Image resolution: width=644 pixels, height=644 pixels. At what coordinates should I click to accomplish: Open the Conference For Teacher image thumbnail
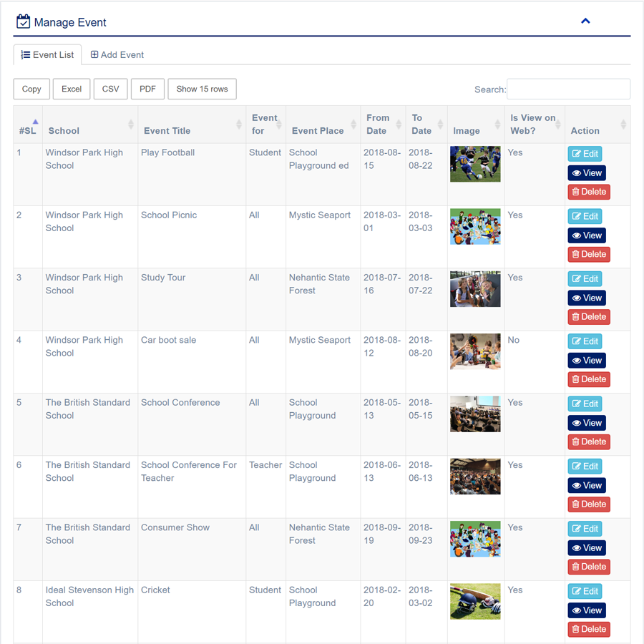[475, 476]
